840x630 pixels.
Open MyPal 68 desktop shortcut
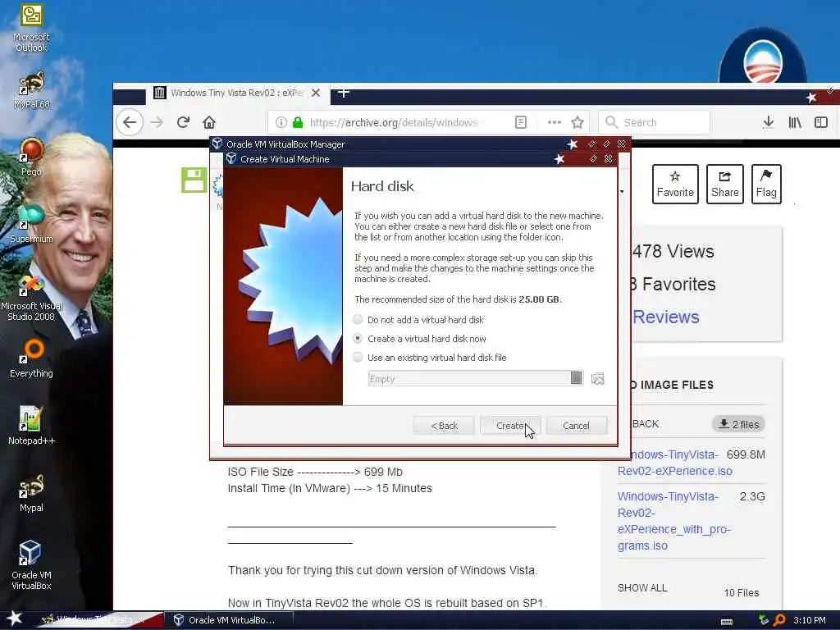tap(31, 90)
